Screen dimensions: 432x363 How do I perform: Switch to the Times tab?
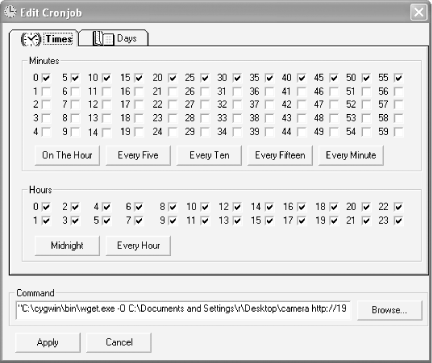click(x=44, y=39)
